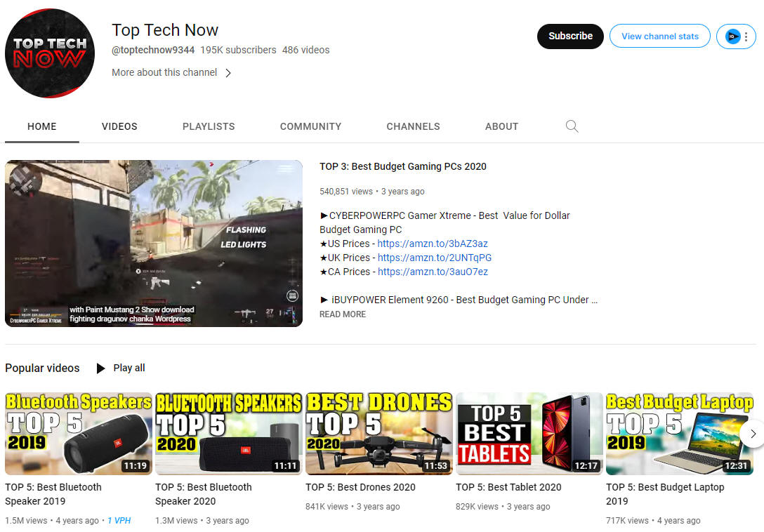Click the Play all triangle icon
The width and height of the screenshot is (764, 532).
(x=100, y=368)
